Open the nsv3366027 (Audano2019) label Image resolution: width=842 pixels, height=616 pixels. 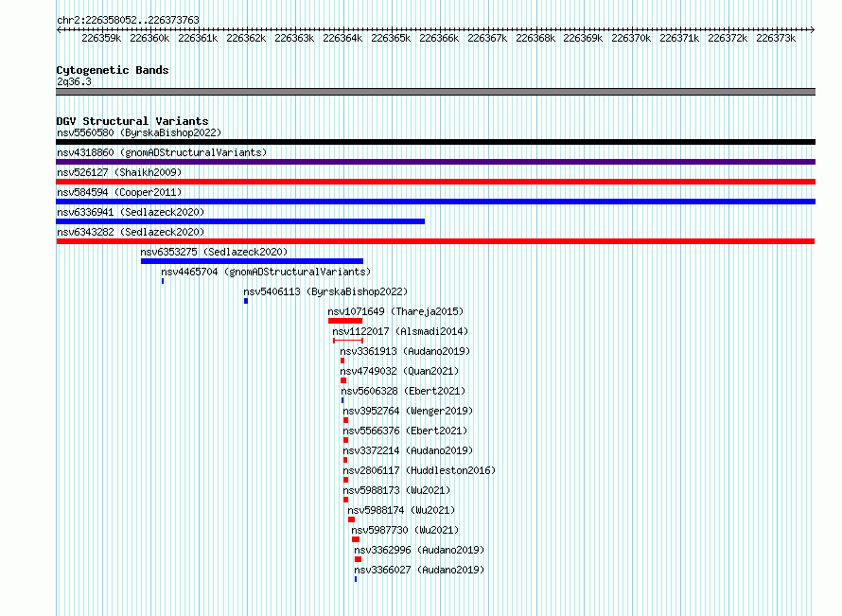[x=419, y=570]
